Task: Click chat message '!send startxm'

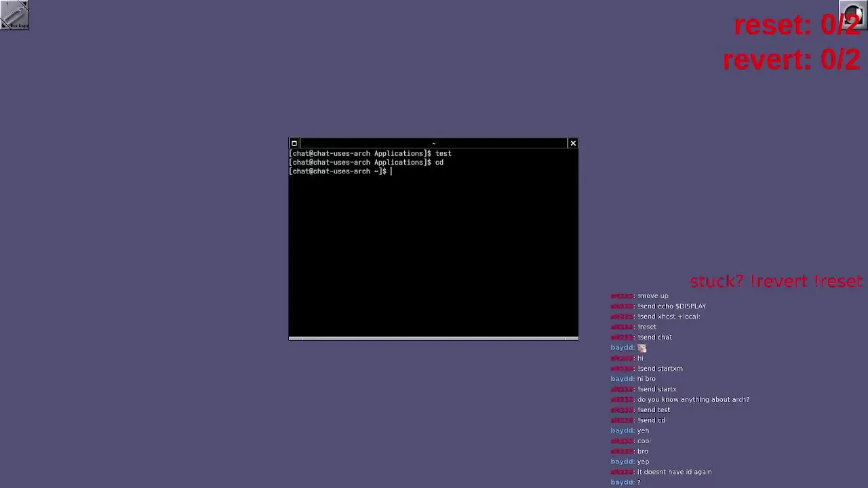Action: [660, 368]
